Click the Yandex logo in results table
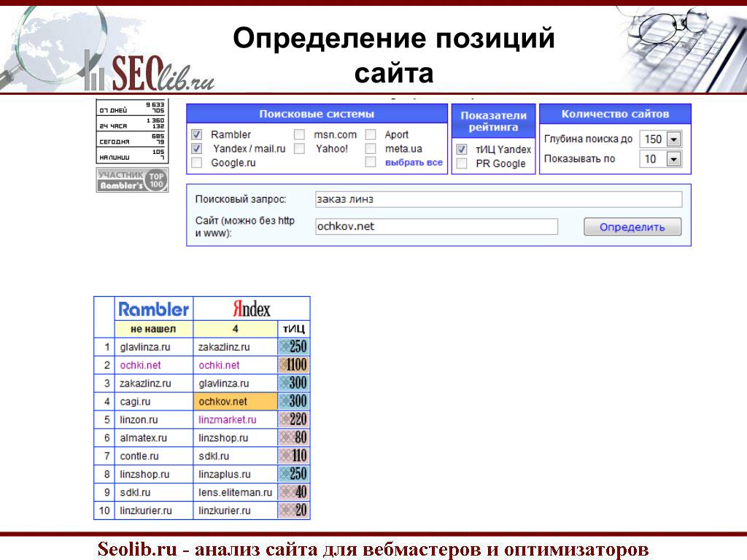The width and height of the screenshot is (747, 560). point(251,309)
